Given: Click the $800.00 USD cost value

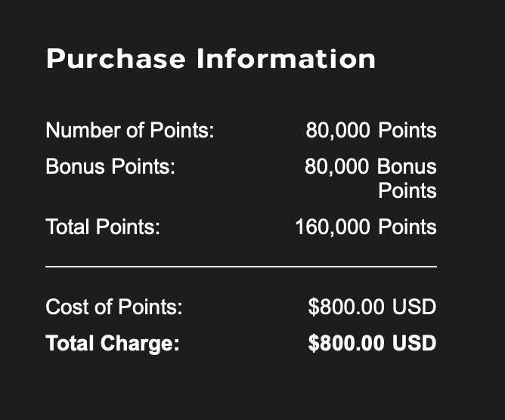Looking at the screenshot, I should 372,307.
